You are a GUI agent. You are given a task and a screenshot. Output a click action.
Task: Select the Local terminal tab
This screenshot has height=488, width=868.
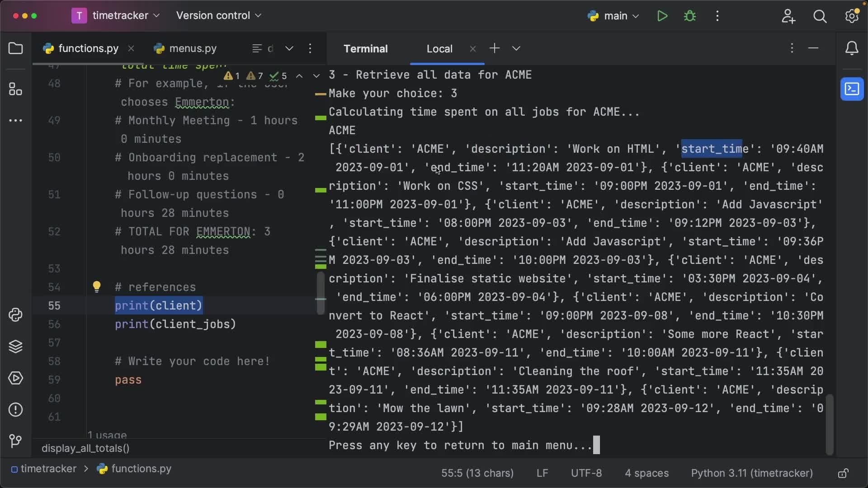click(x=439, y=48)
